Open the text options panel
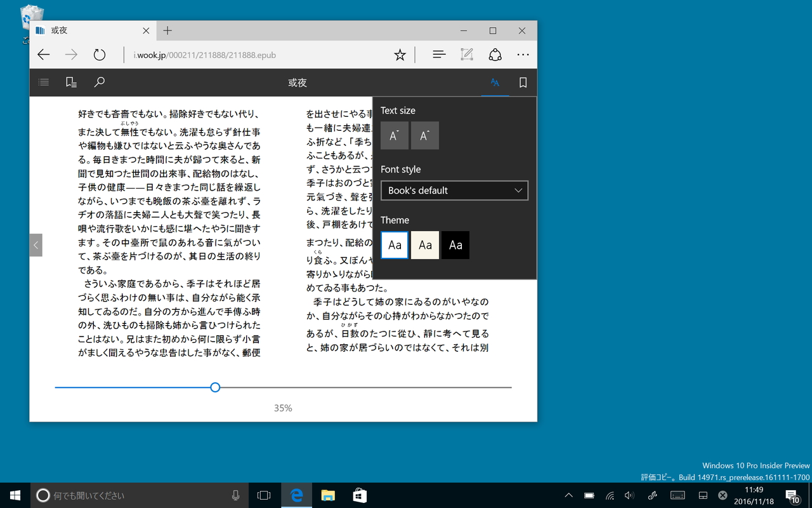 (x=495, y=82)
